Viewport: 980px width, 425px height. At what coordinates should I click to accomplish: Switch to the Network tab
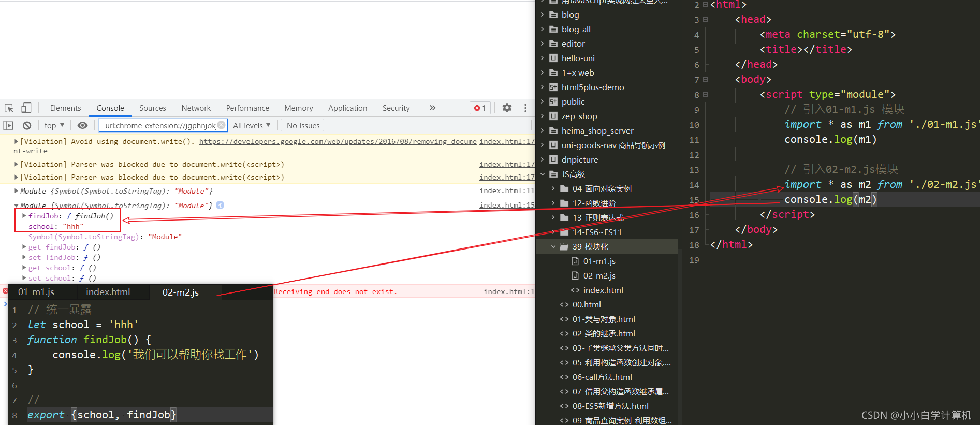196,108
